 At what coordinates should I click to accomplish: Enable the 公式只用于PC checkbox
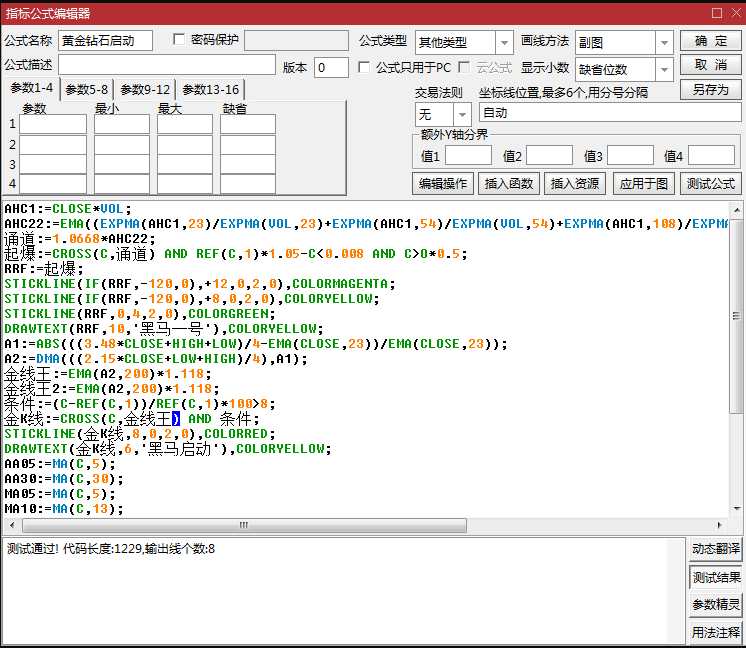364,67
